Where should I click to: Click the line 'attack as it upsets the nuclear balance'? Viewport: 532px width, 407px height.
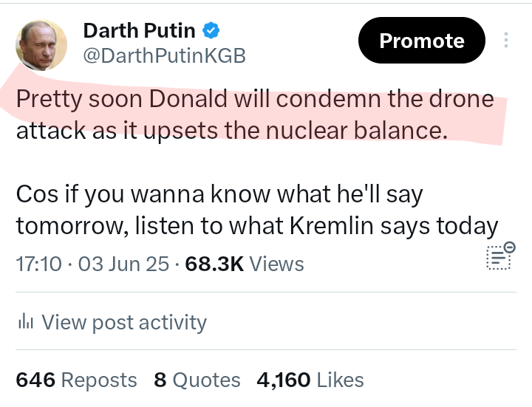pyautogui.click(x=232, y=131)
